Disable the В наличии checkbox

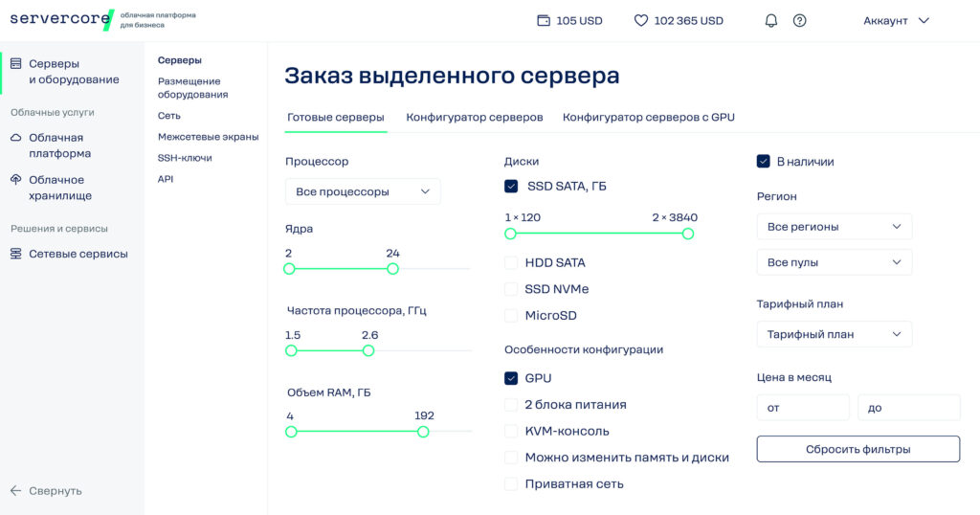(764, 162)
